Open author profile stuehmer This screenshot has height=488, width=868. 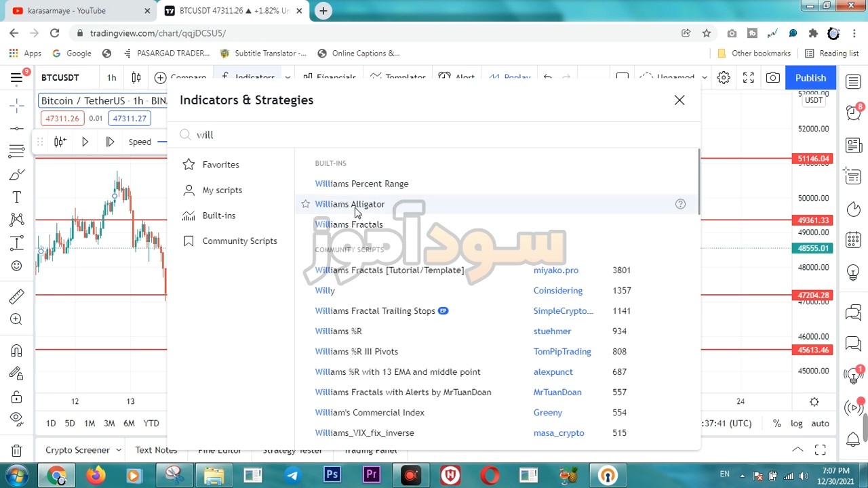[552, 331]
